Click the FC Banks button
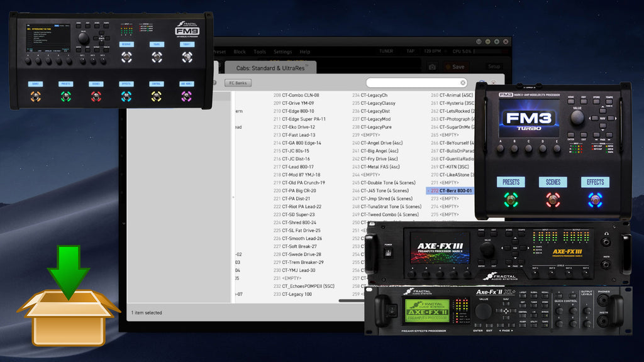 pos(238,82)
